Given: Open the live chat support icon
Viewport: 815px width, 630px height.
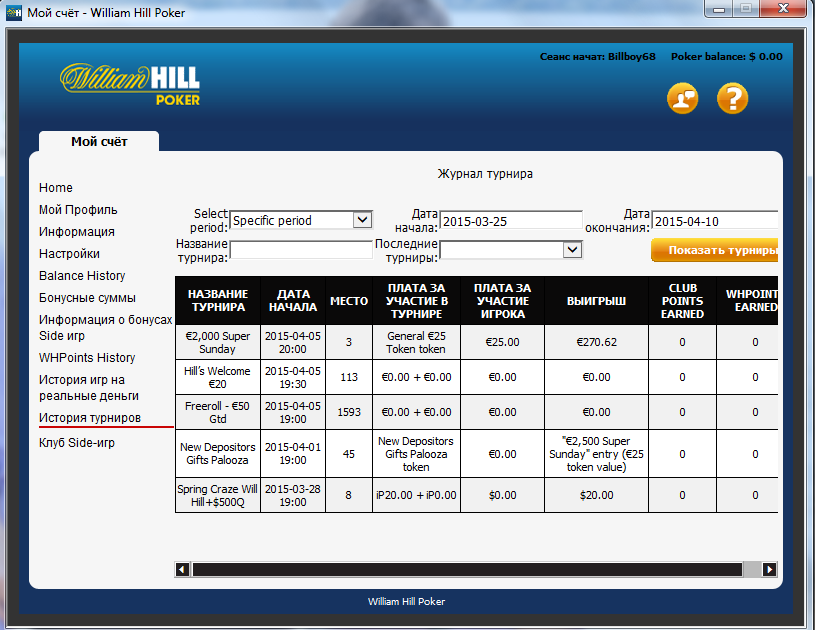Looking at the screenshot, I should (x=682, y=98).
